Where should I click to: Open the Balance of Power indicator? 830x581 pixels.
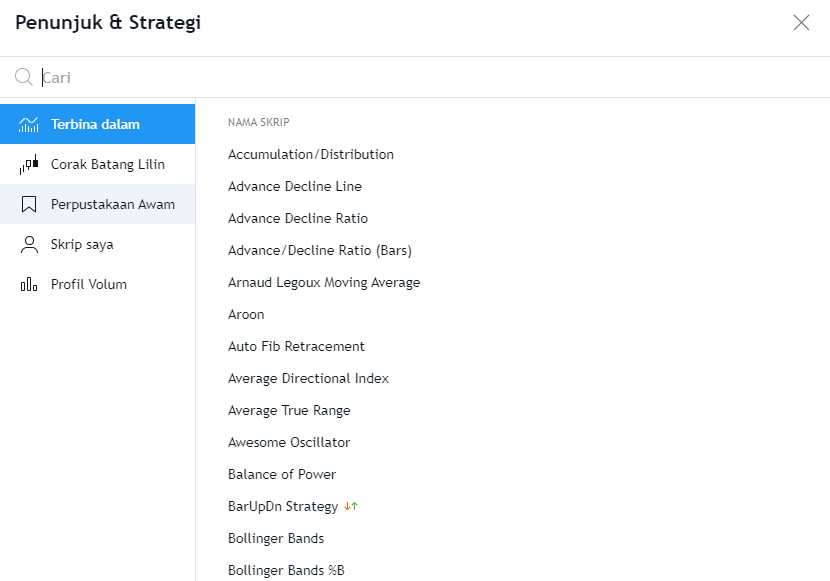282,474
